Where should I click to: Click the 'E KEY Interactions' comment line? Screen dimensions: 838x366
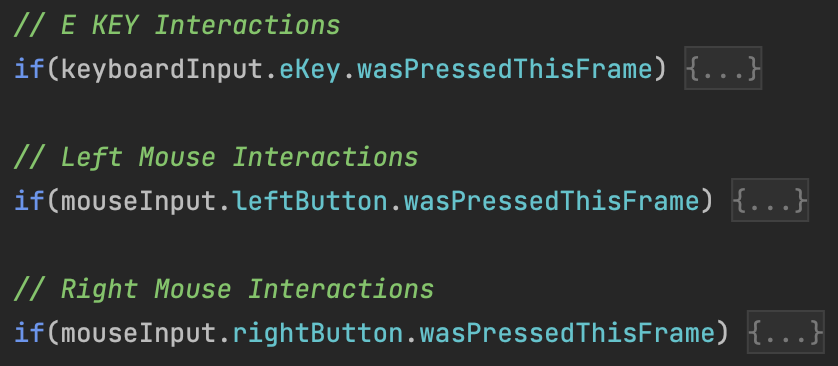pos(177,25)
